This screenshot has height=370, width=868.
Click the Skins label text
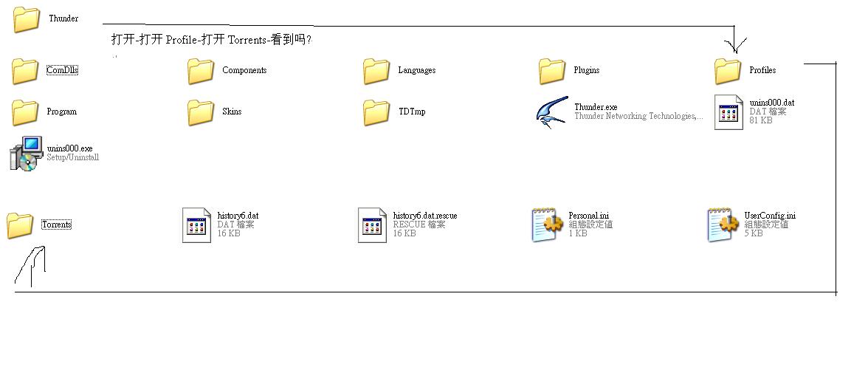pyautogui.click(x=232, y=112)
